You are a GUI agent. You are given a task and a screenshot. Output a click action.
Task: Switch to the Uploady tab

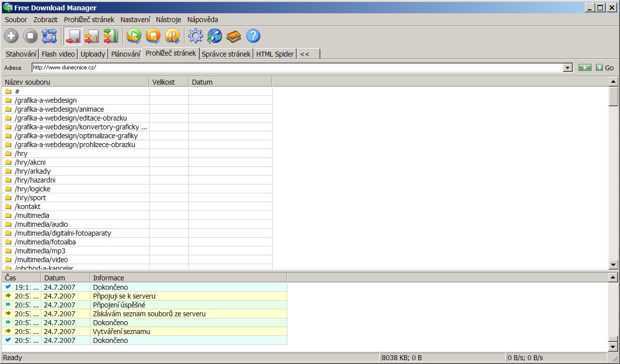coord(93,54)
